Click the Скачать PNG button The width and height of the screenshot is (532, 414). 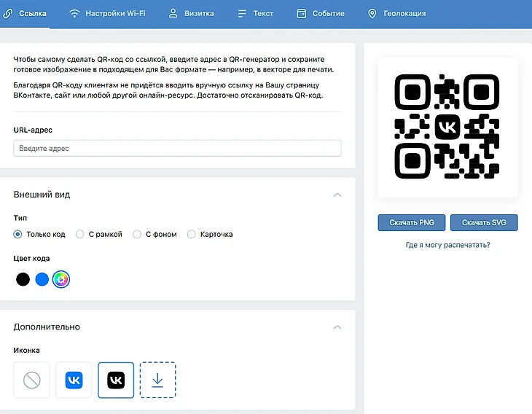click(412, 222)
